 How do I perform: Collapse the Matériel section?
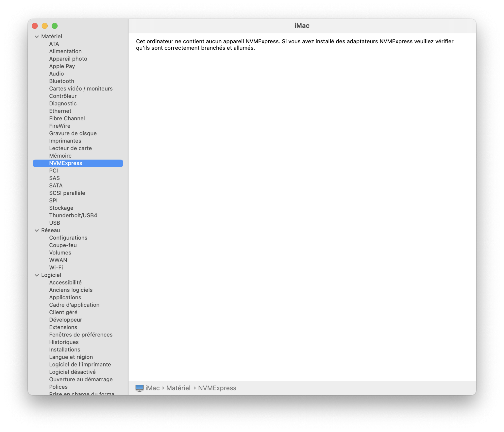[37, 37]
